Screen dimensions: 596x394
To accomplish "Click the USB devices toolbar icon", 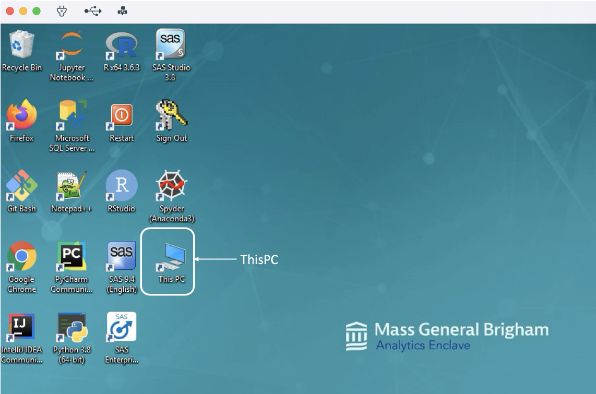I will point(93,11).
